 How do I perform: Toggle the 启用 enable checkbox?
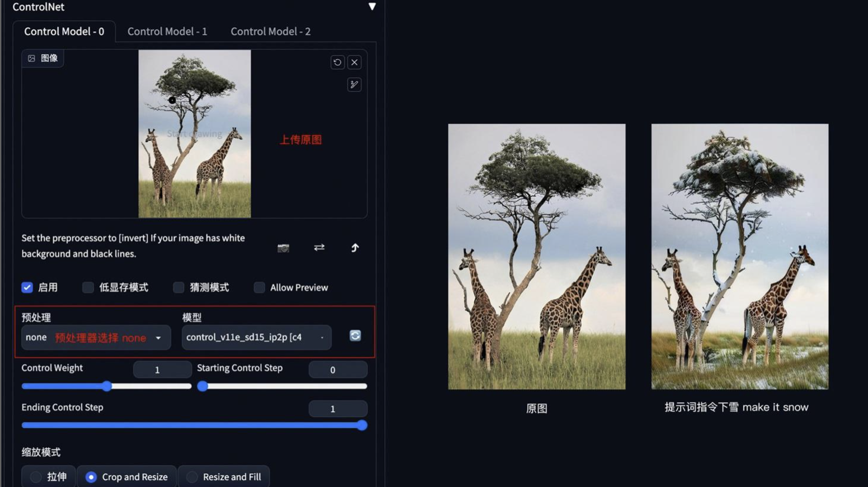tap(27, 287)
